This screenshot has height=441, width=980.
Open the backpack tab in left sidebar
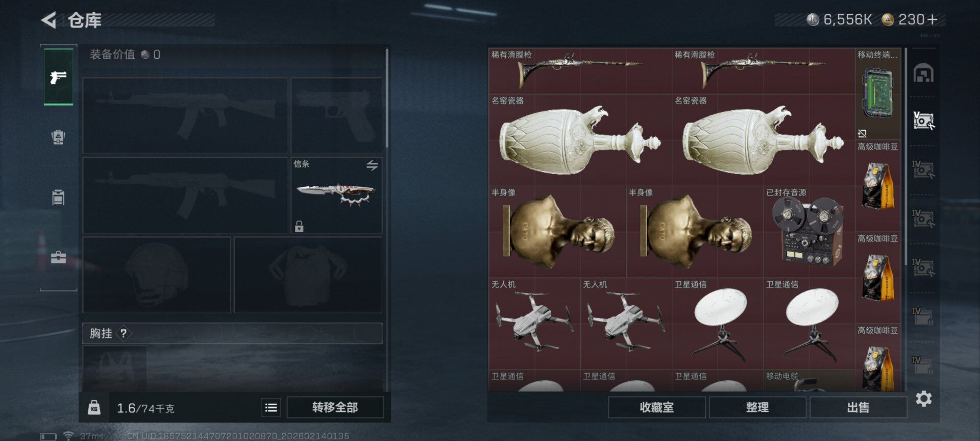pyautogui.click(x=58, y=137)
